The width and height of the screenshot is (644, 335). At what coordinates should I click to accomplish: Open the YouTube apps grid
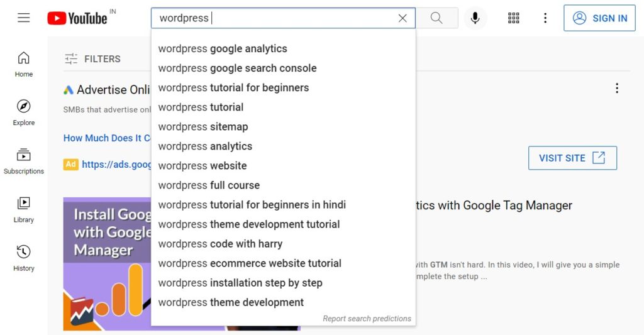pyautogui.click(x=514, y=18)
